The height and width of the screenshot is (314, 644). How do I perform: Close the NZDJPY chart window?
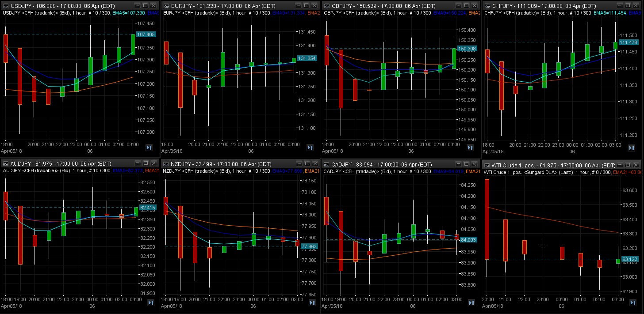tap(314, 164)
